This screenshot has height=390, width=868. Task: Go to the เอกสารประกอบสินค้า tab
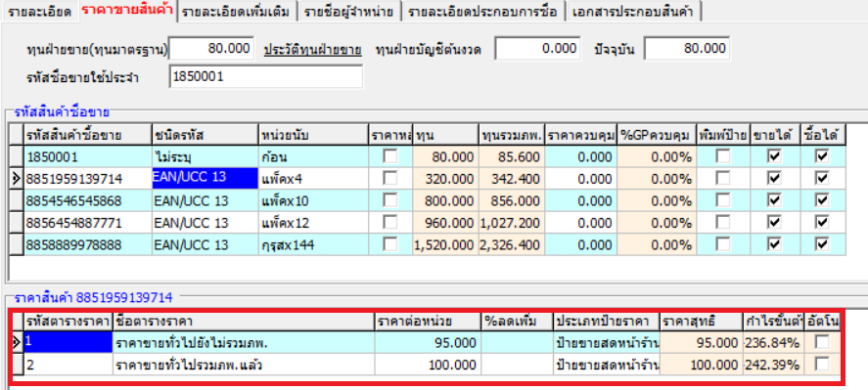tap(634, 12)
